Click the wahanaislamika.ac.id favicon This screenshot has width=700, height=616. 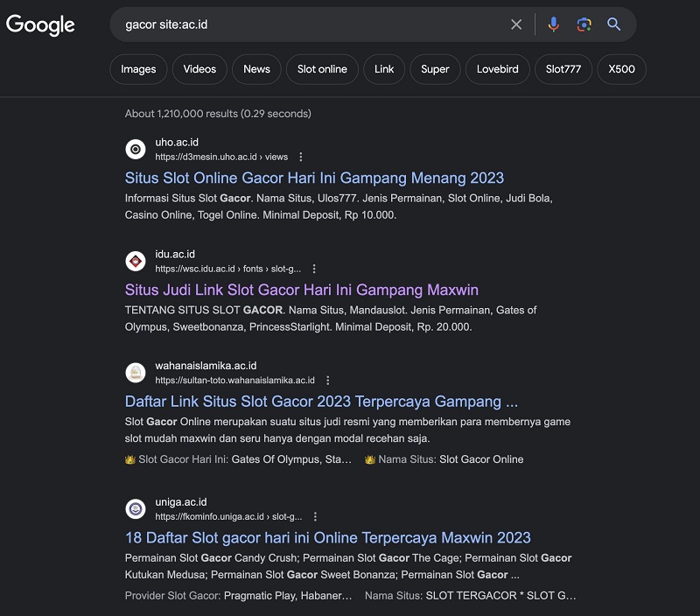tap(136, 373)
